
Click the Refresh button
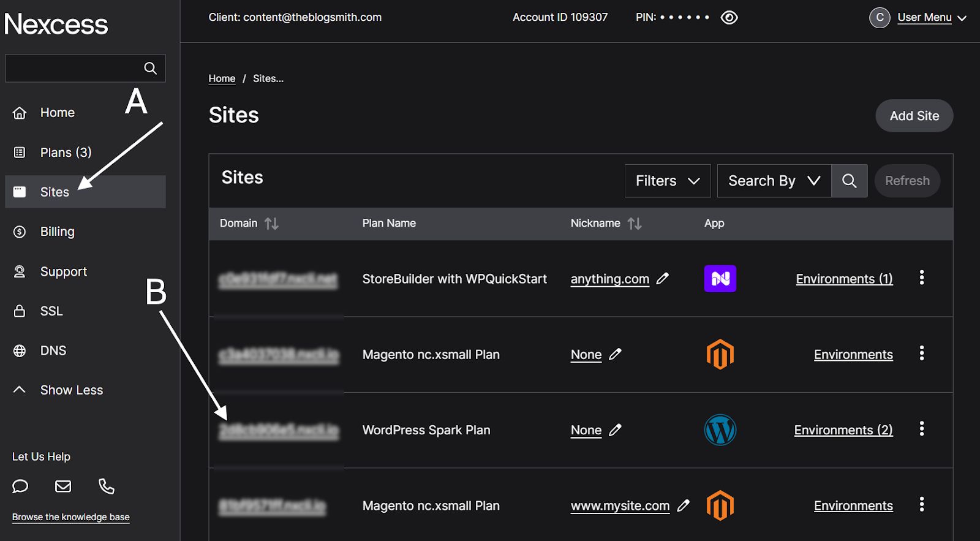tap(907, 181)
